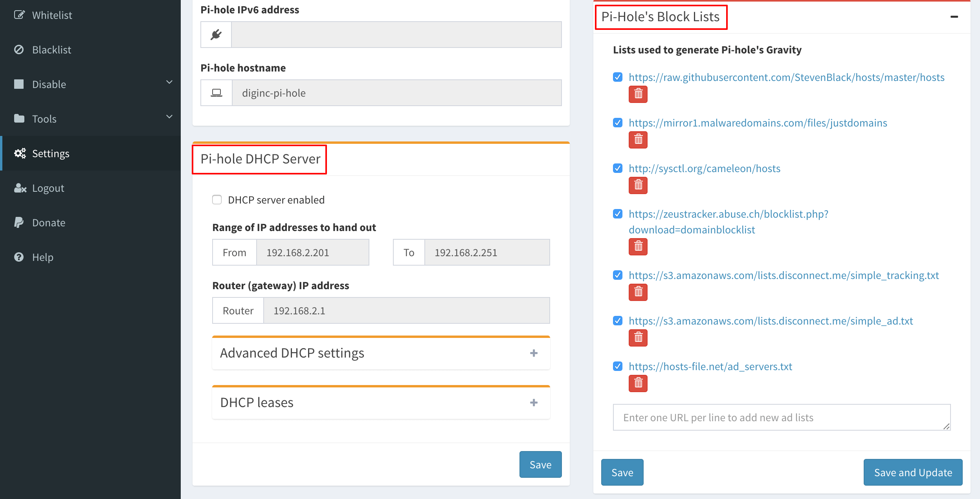Click the Blacklist icon in sidebar
The image size is (980, 499).
click(19, 50)
